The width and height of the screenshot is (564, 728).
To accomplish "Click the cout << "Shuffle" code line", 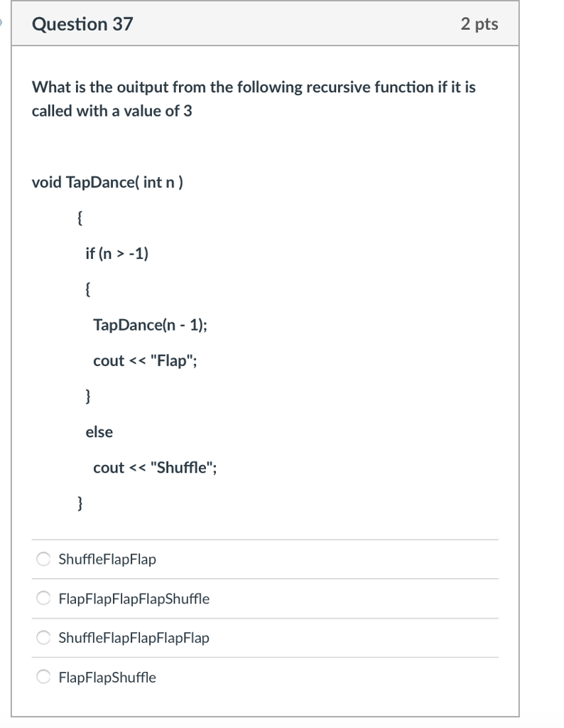I will [x=155, y=467].
